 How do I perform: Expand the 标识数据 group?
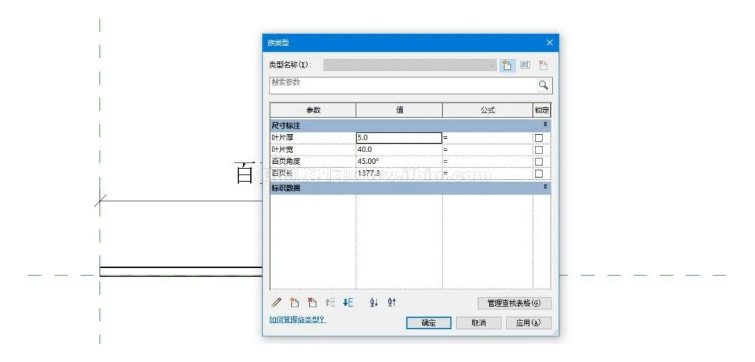[545, 187]
